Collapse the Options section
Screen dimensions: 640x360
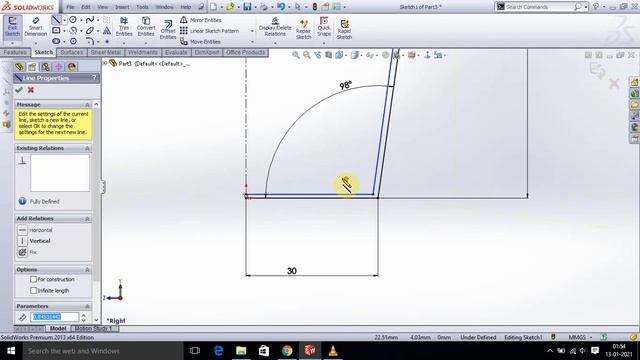(x=87, y=270)
